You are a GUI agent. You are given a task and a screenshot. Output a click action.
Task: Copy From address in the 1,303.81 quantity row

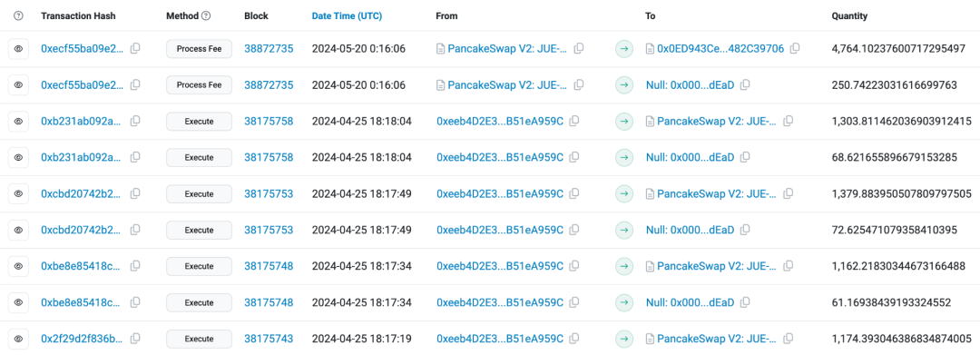pyautogui.click(x=574, y=122)
